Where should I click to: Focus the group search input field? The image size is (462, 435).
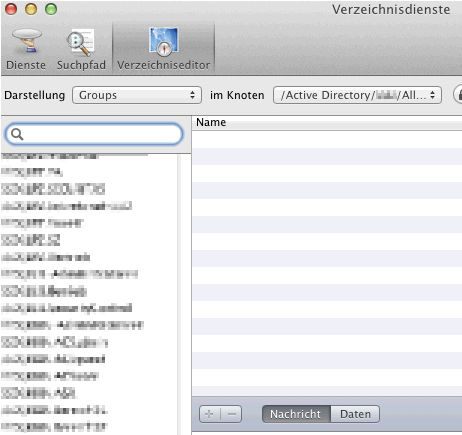point(94,134)
